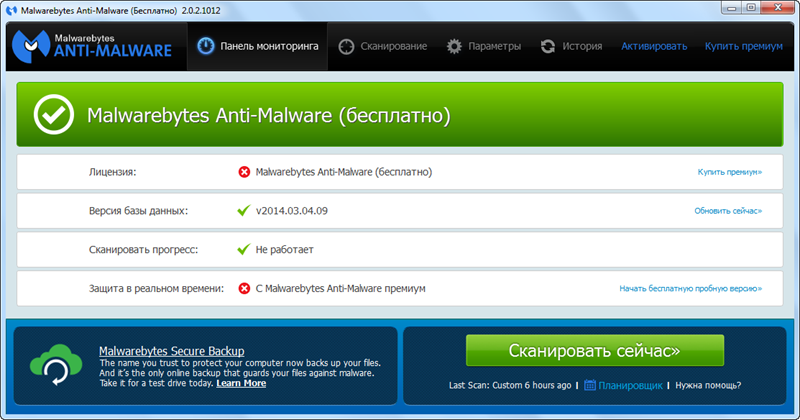Image resolution: width=800 pixels, height=420 pixels.
Task: Click the Лицензия: label
Action: tap(112, 172)
